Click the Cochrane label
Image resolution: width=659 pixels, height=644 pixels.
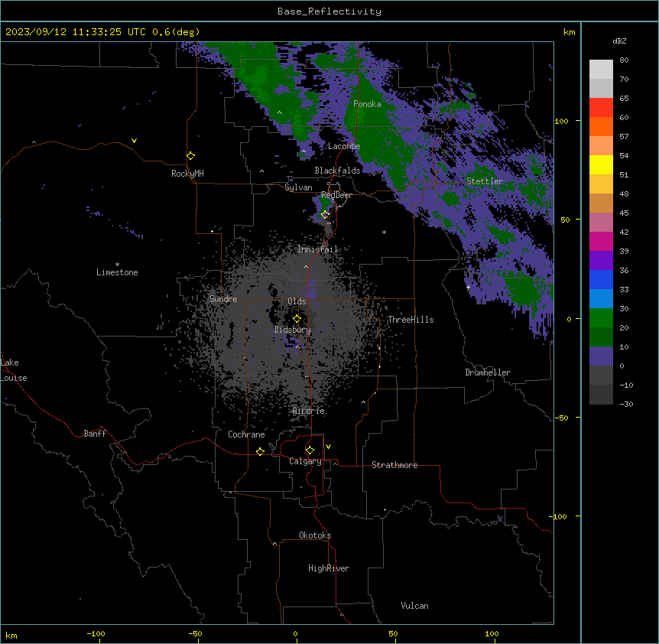pos(246,434)
